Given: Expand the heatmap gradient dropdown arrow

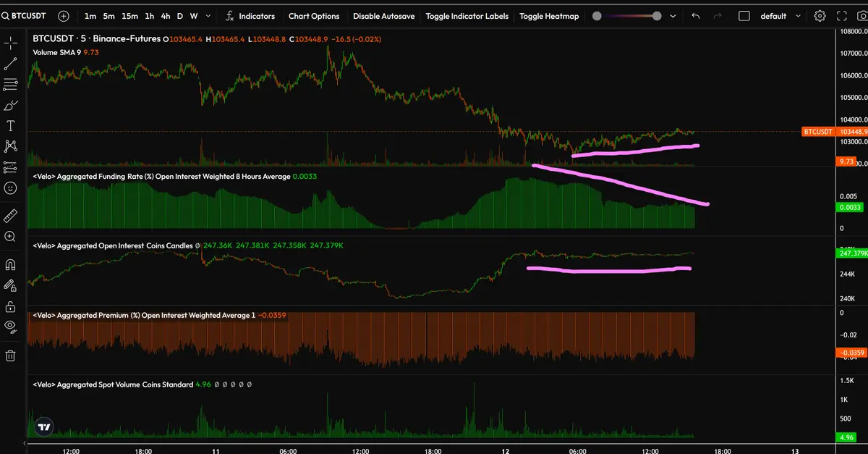Looking at the screenshot, I should (x=674, y=16).
